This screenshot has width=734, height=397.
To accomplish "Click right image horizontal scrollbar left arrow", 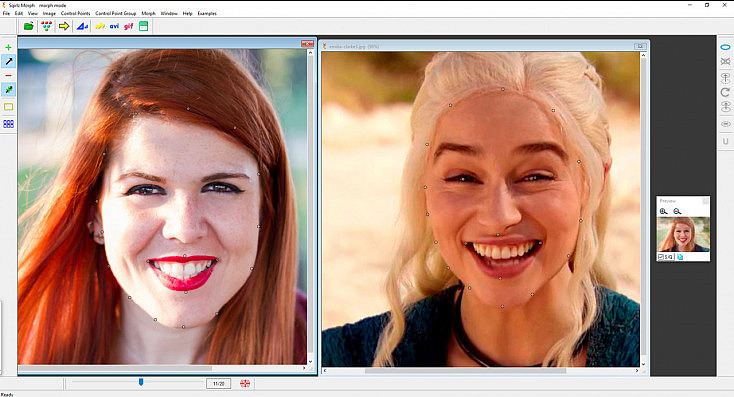I will [x=325, y=371].
